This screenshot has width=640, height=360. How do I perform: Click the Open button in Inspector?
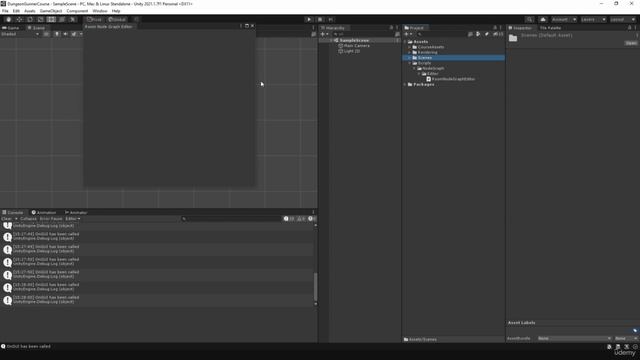click(x=631, y=43)
